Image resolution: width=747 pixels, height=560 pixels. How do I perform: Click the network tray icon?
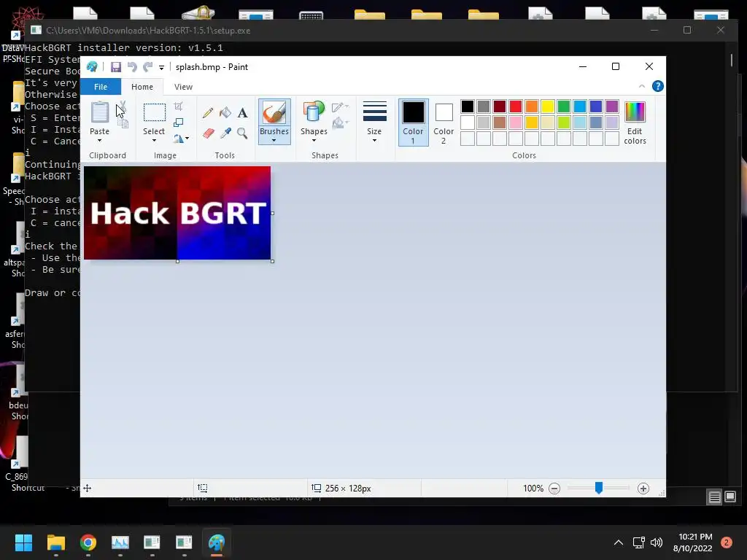click(638, 542)
